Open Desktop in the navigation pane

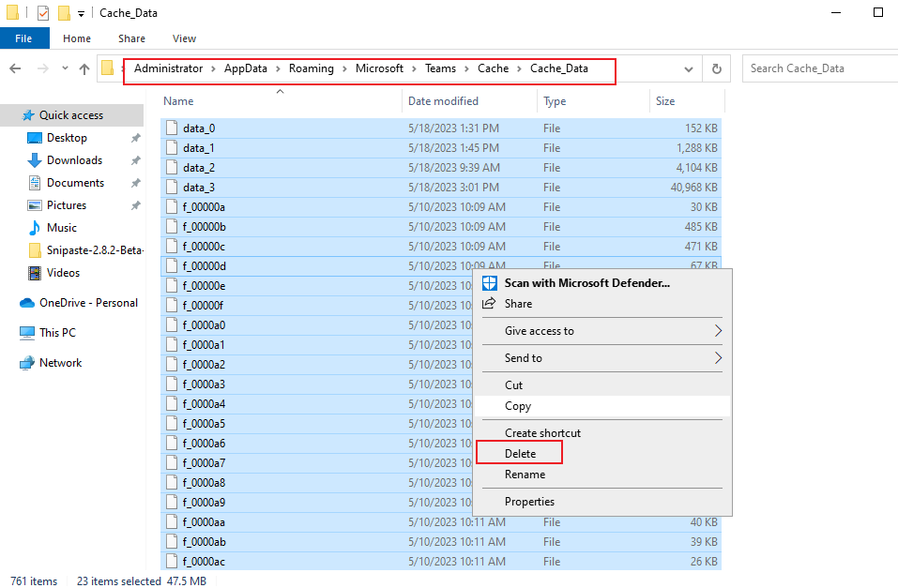(x=67, y=138)
